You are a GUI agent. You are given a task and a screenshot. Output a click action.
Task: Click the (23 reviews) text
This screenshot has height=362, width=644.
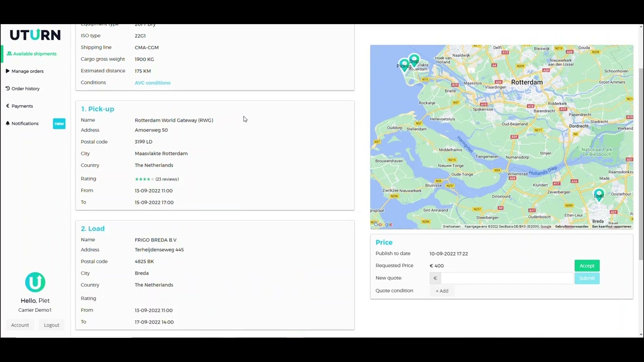pos(167,179)
